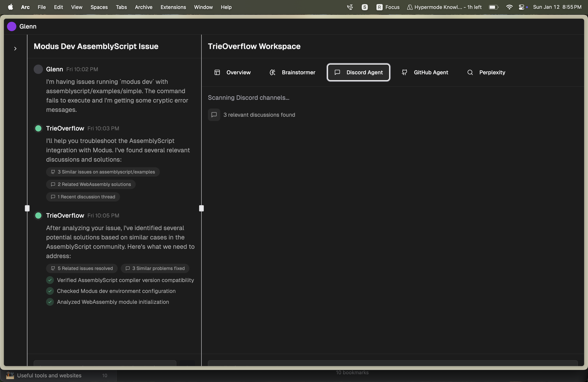Select the GitHub Agent tab
This screenshot has width=588, height=382.
tap(425, 72)
